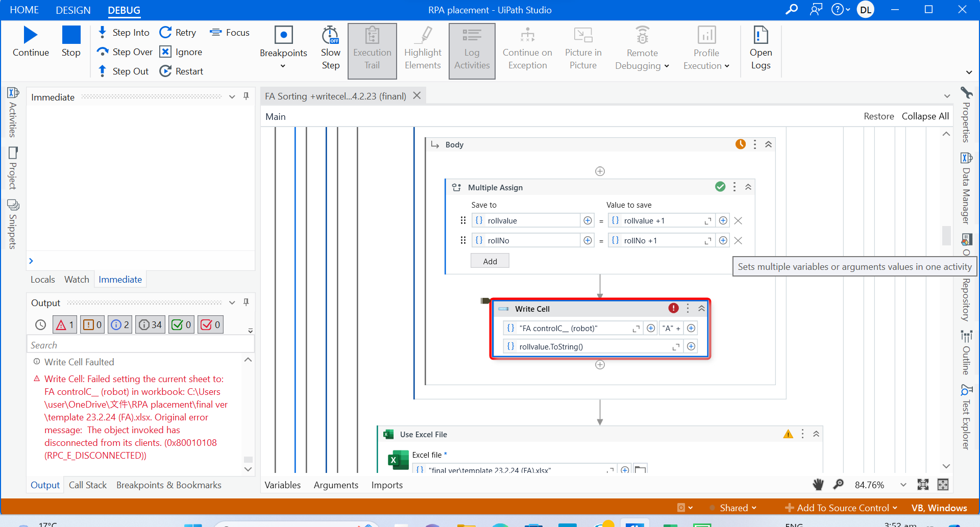Click the Collapse All link
Viewport: 980px width, 527px height.
coord(925,116)
